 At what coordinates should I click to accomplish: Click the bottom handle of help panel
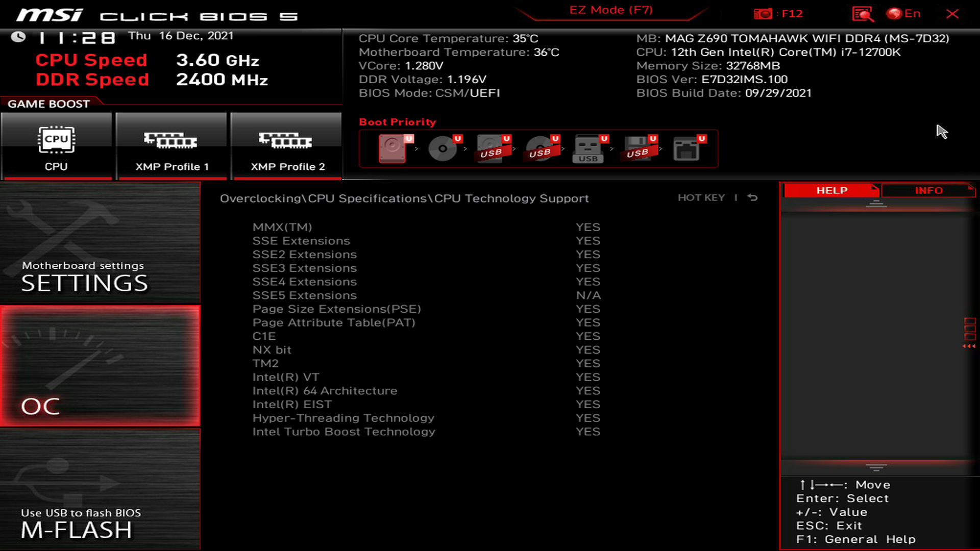[876, 467]
